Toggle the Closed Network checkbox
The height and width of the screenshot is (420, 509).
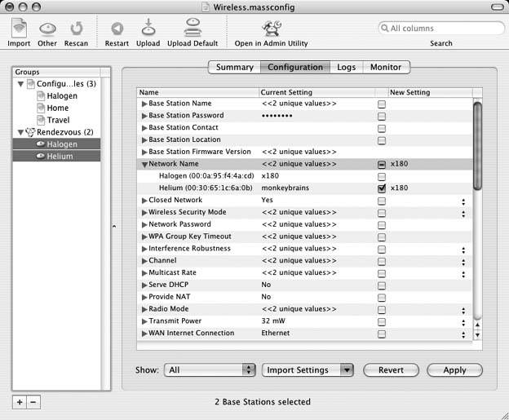point(382,201)
